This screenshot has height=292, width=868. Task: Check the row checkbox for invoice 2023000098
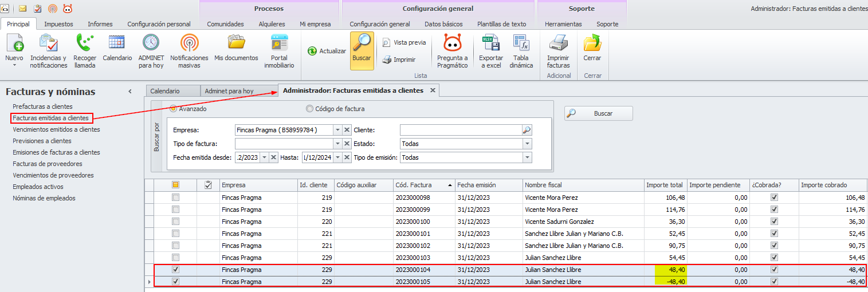pos(176,198)
